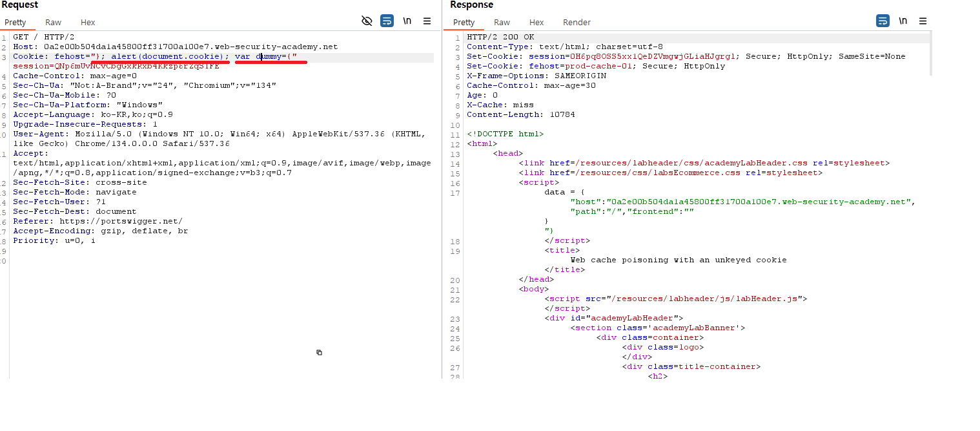Click the 'div class=title-container' line
This screenshot has height=431, width=980.
(691, 366)
